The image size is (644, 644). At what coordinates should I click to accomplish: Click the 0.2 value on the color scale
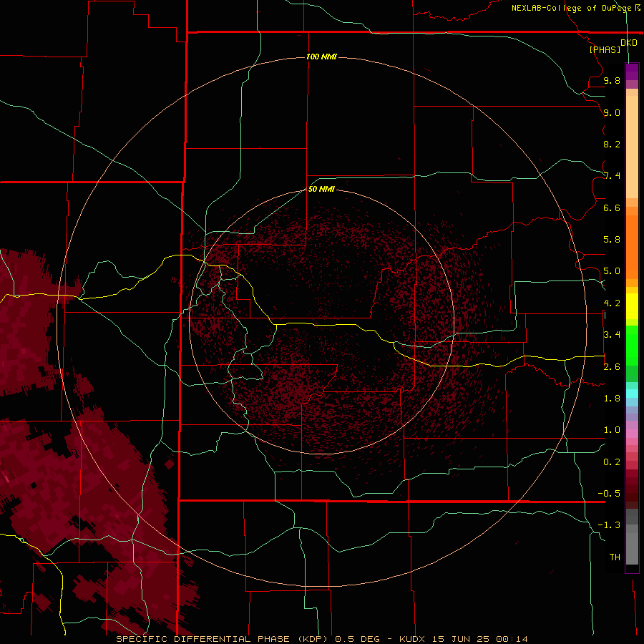612,462
